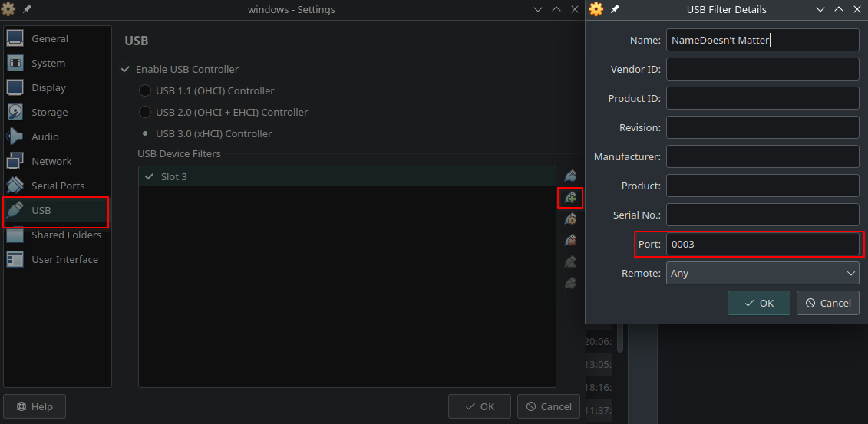The height and width of the screenshot is (424, 868).
Task: Minimize the USB Filter Details dialog
Action: [x=820, y=9]
